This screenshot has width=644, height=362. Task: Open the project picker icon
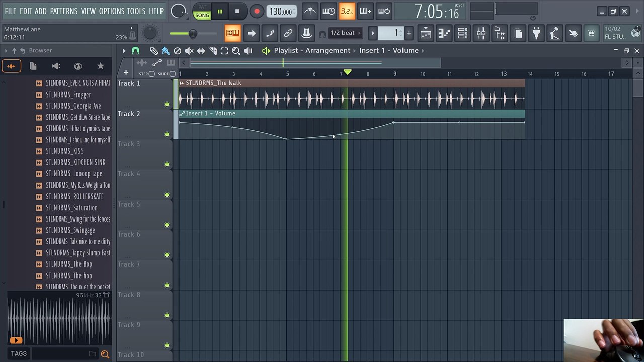(518, 33)
